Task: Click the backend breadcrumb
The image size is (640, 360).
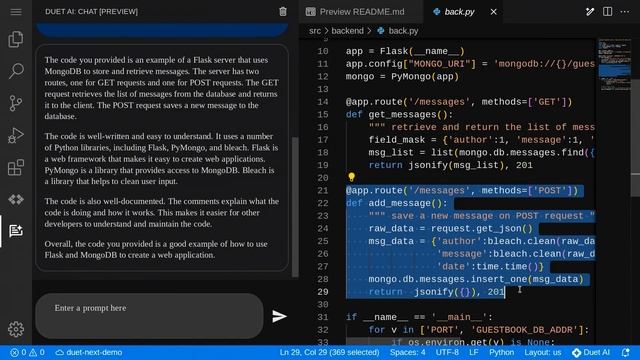Action: (x=347, y=31)
